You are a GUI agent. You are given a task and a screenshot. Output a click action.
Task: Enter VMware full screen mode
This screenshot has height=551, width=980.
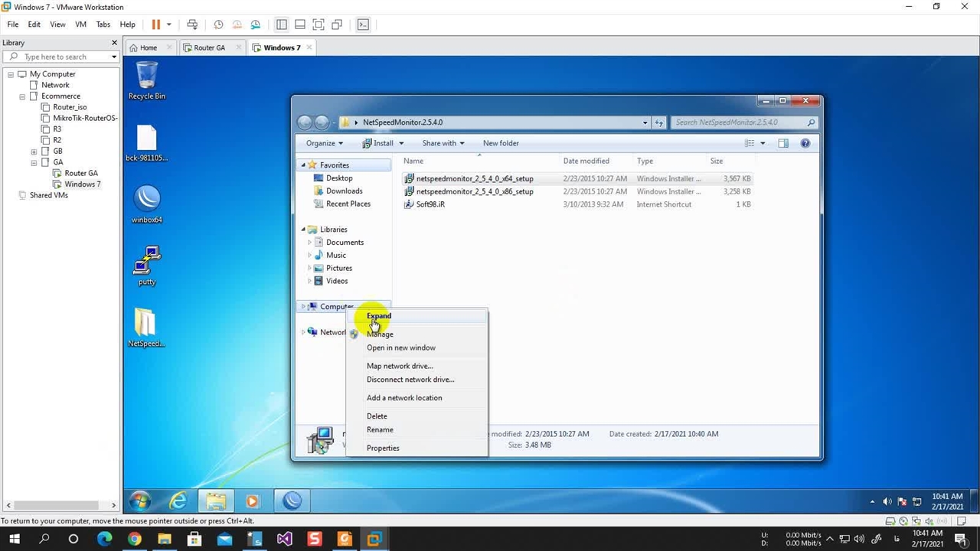pos(318,24)
